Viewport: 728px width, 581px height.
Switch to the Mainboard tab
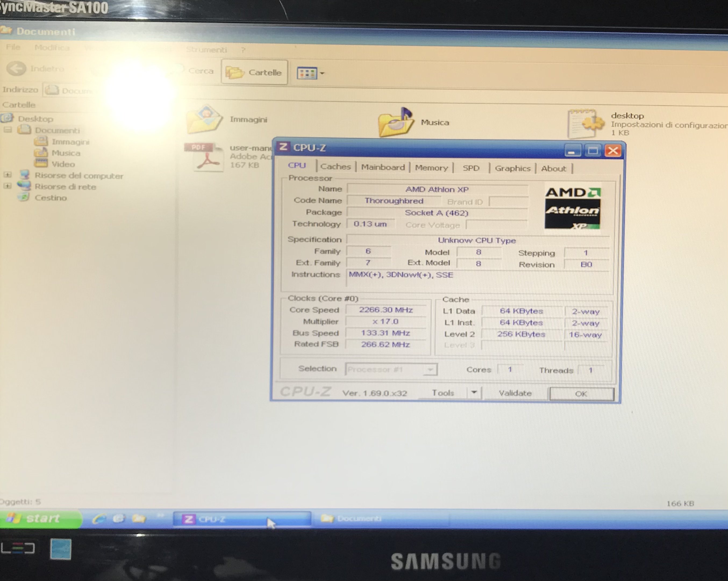[383, 167]
